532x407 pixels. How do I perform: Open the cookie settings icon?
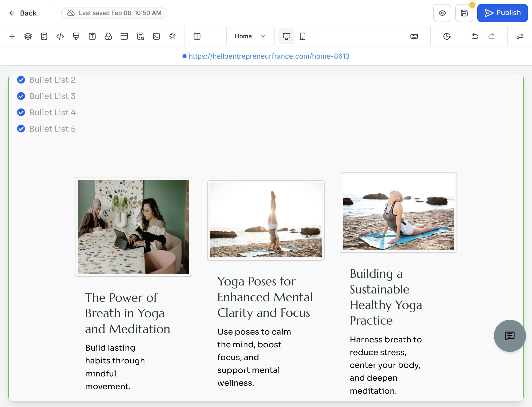coord(172,36)
